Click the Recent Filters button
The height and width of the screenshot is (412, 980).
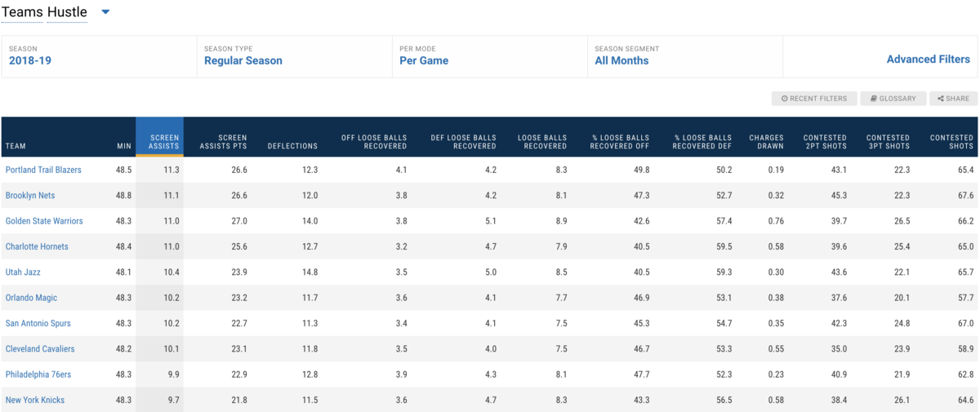tap(814, 99)
